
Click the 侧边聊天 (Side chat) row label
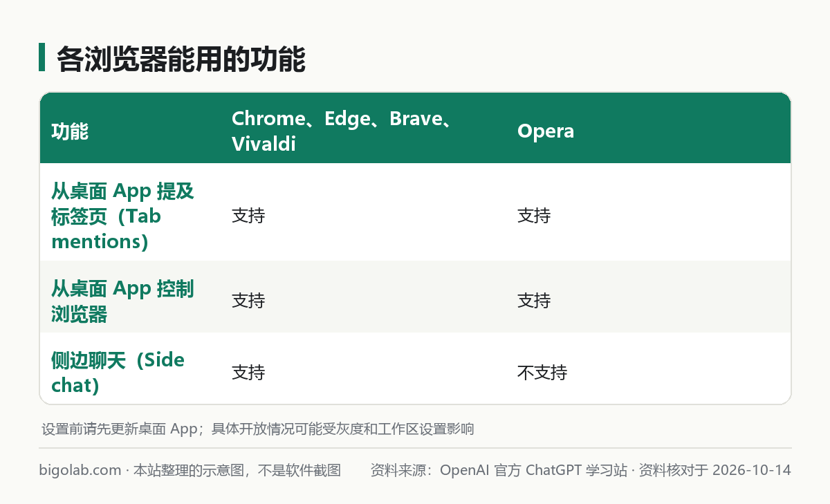[118, 373]
